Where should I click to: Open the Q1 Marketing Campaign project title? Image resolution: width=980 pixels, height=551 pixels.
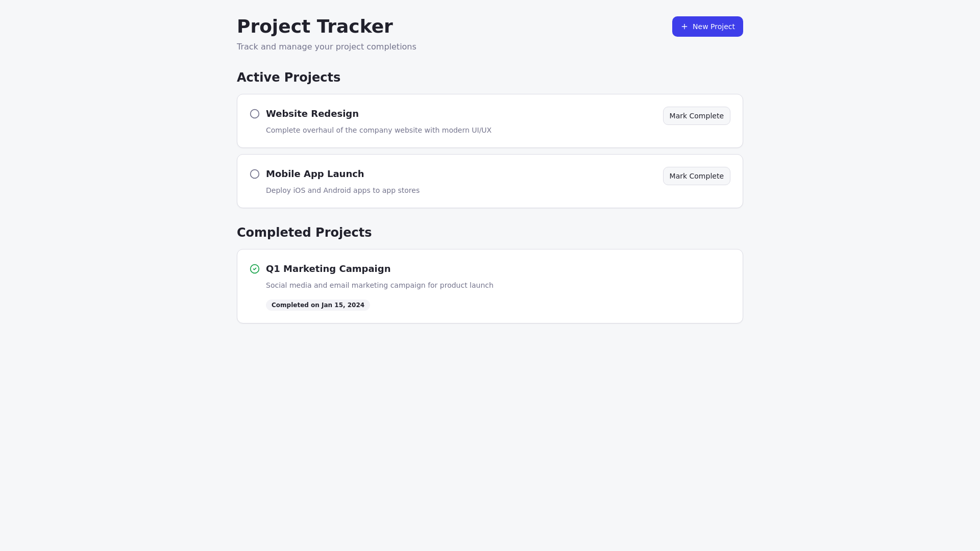[x=328, y=269]
